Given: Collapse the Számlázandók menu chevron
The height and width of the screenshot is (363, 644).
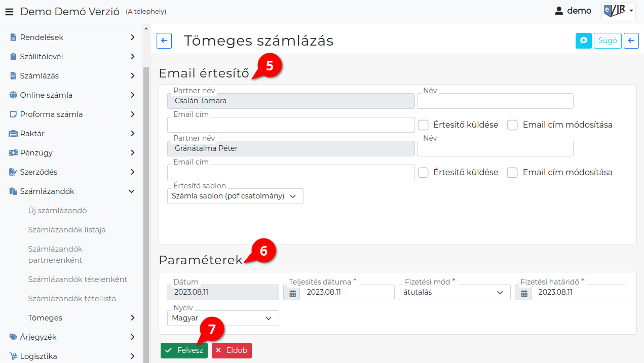Looking at the screenshot, I should coord(132,191).
